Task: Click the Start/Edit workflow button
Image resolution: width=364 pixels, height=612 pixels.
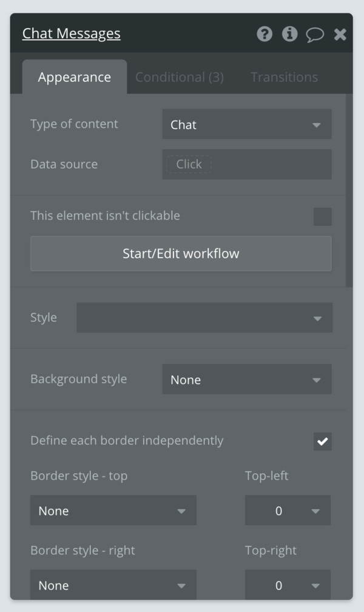Action: (181, 254)
